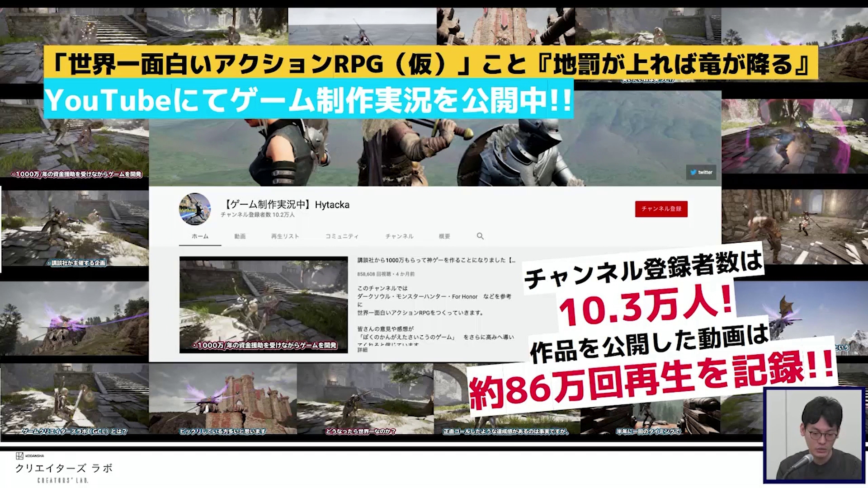Click the red text 10.3万人!
This screenshot has height=488, width=868.
[646, 308]
